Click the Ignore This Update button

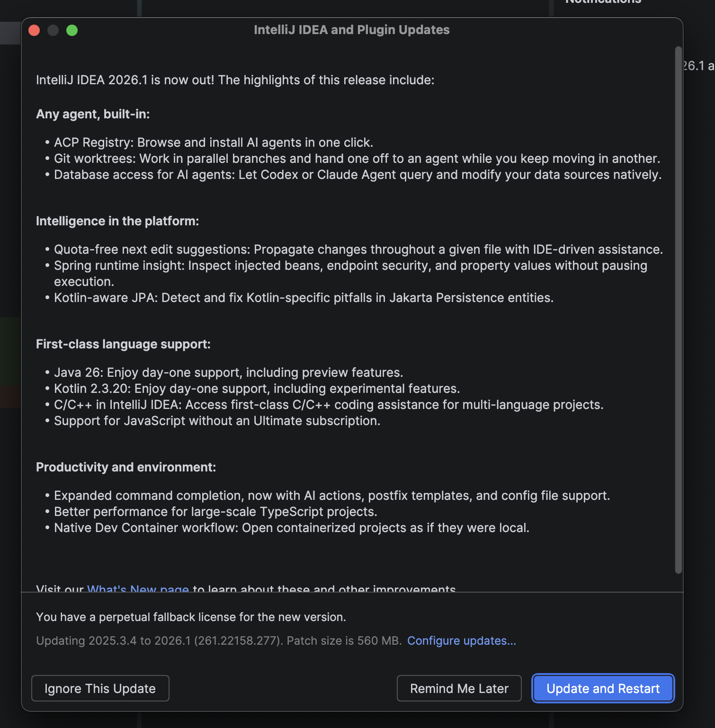tap(100, 688)
